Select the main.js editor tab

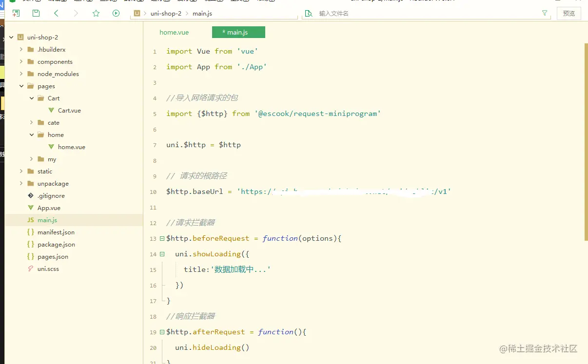point(238,32)
